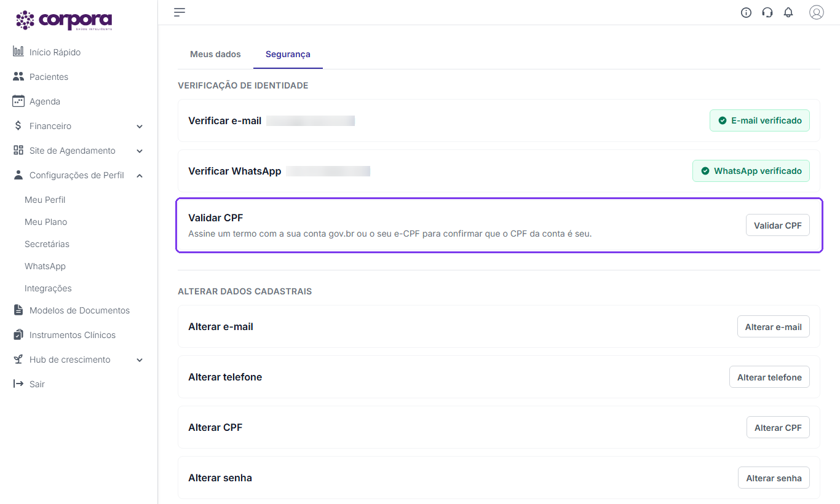
Task: Open the headset support icon
Action: coord(767,12)
